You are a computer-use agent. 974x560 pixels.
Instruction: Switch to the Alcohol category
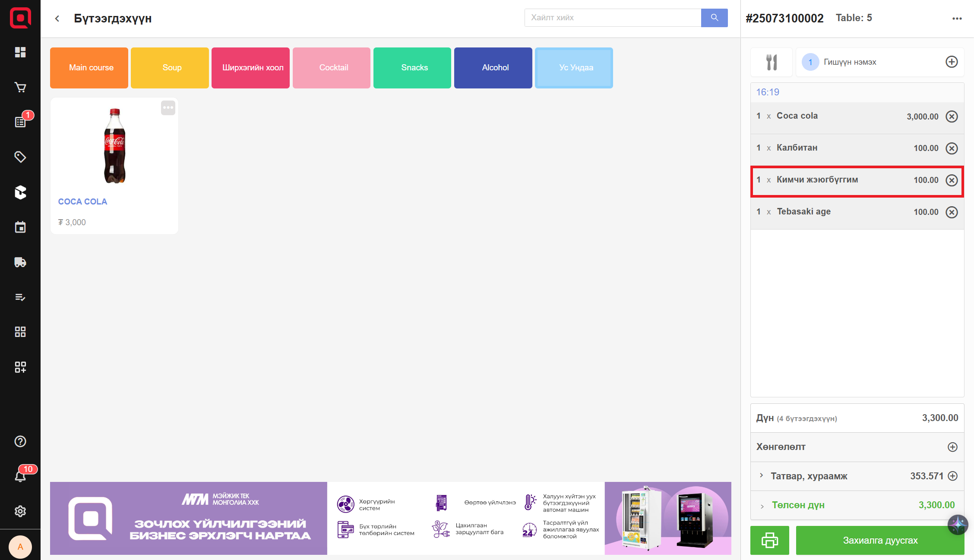pyautogui.click(x=493, y=68)
